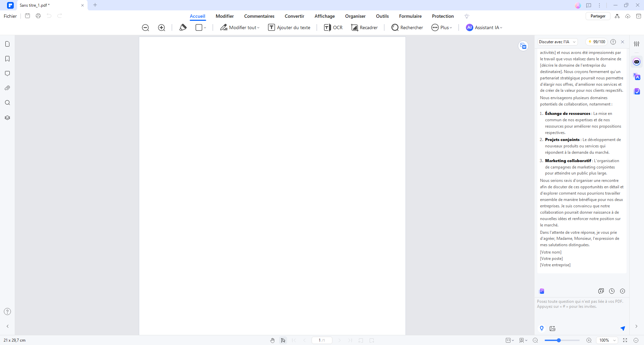
Task: Switch to the Formulaire tab
Action: pyautogui.click(x=410, y=16)
